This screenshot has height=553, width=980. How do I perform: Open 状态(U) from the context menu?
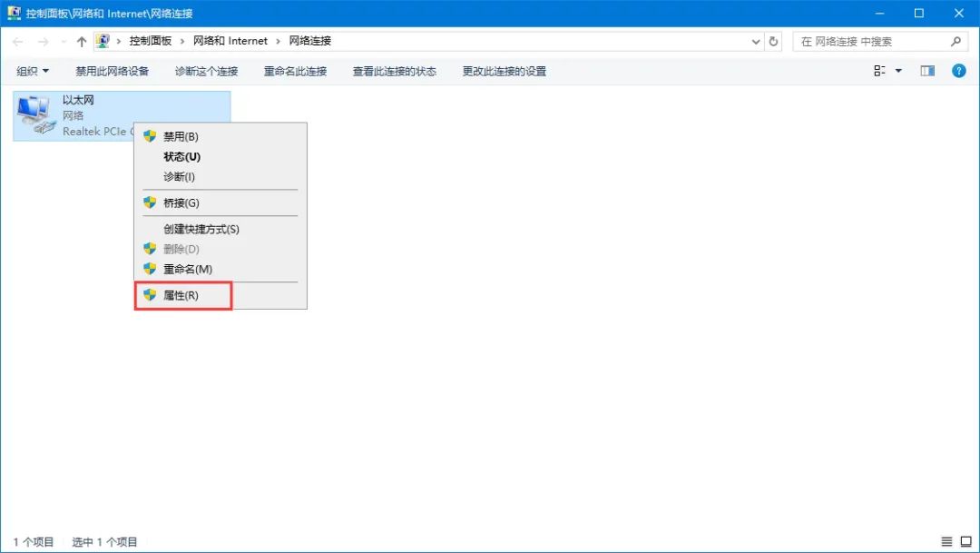tap(181, 157)
